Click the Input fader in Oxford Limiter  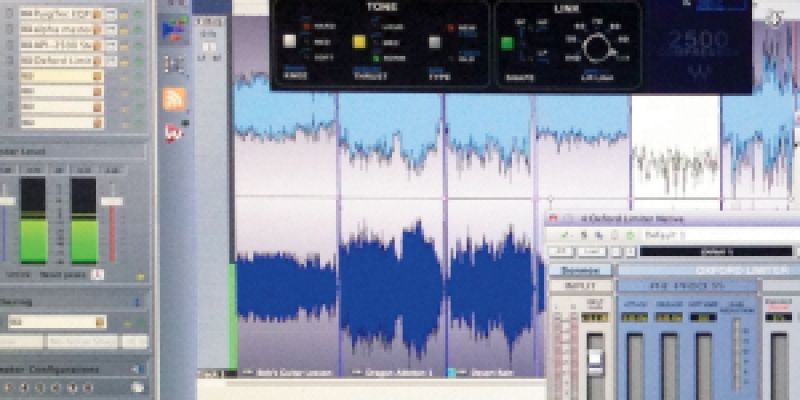point(596,360)
